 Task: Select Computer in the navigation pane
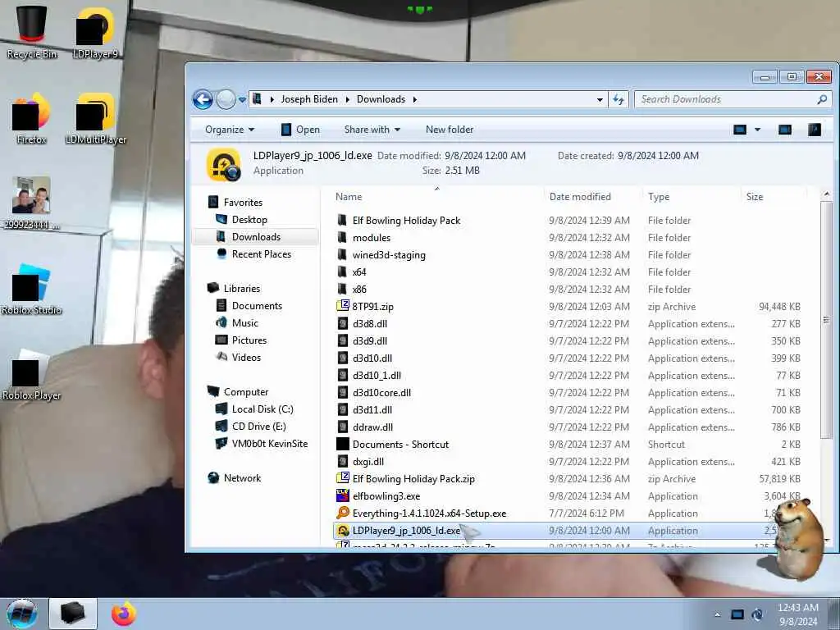pos(237,391)
